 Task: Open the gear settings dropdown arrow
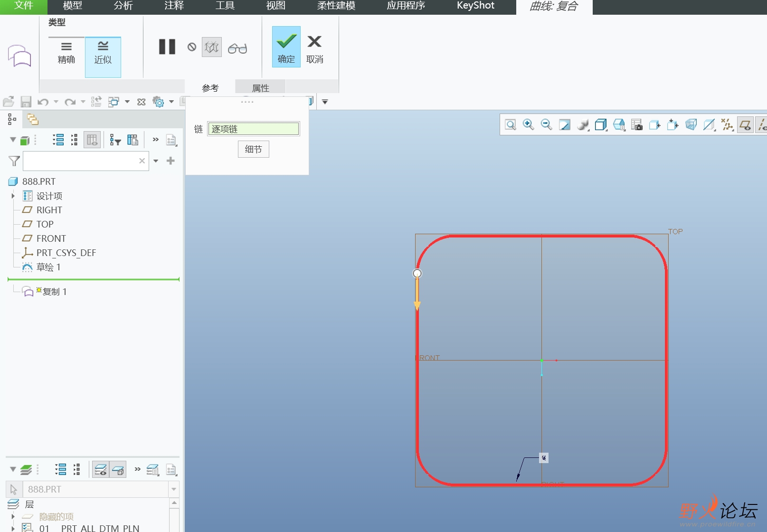tap(171, 102)
